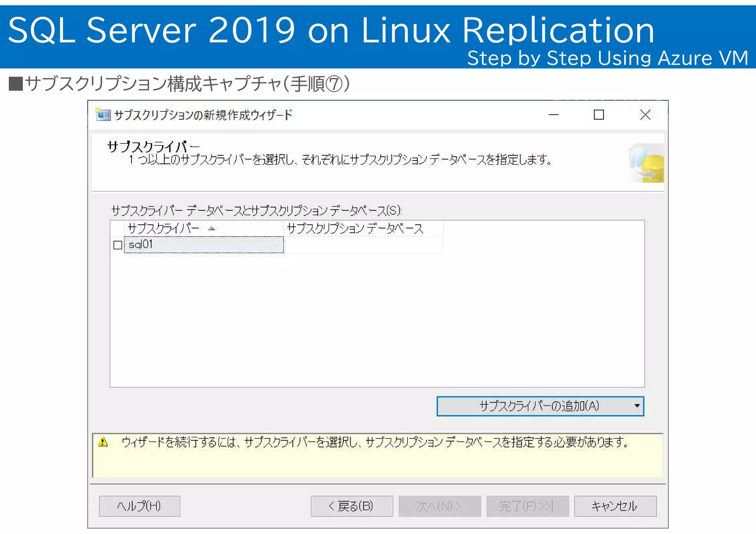756x534 pixels.
Task: Maximize the subscription wizard window
Action: pyautogui.click(x=599, y=115)
